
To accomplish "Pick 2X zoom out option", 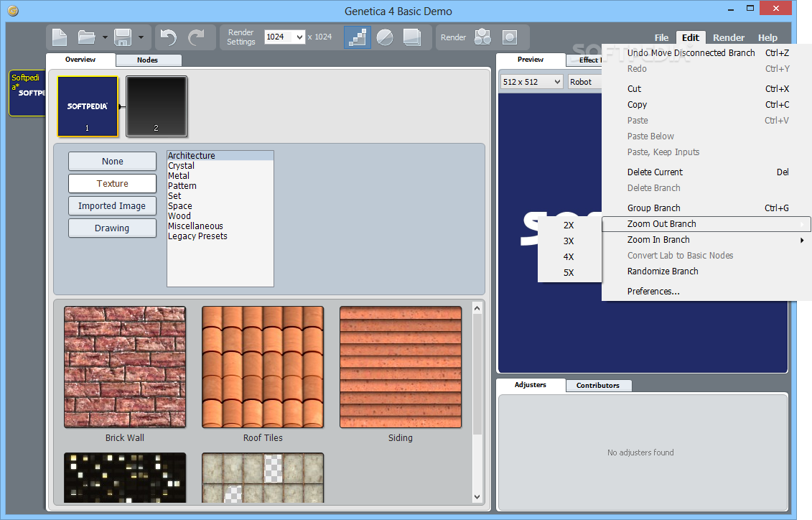I will (569, 226).
